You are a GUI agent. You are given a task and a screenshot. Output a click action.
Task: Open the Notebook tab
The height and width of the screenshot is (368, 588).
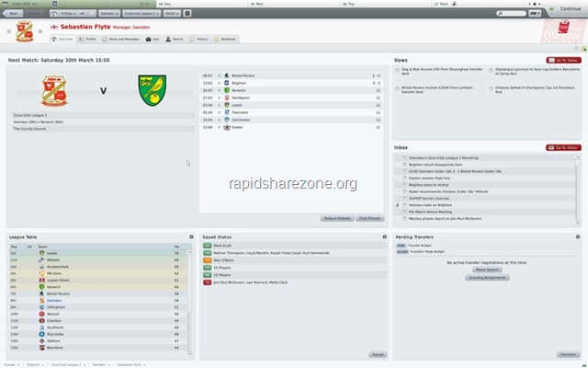pyautogui.click(x=225, y=39)
